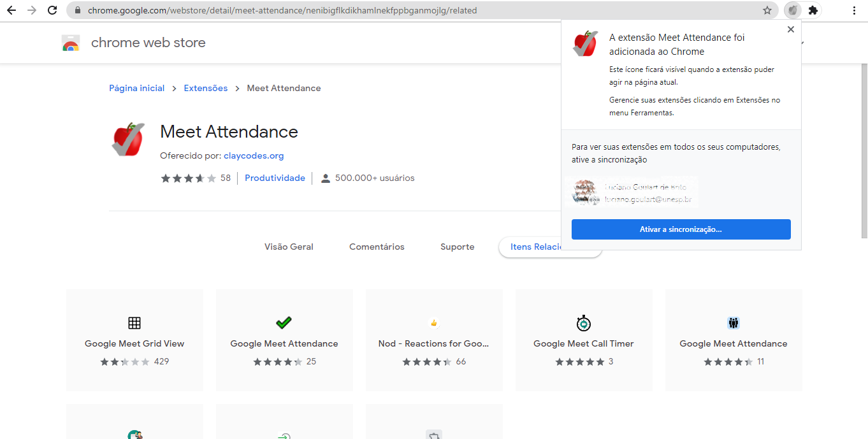The height and width of the screenshot is (439, 868).
Task: Click the account email in sync panel
Action: 647,199
